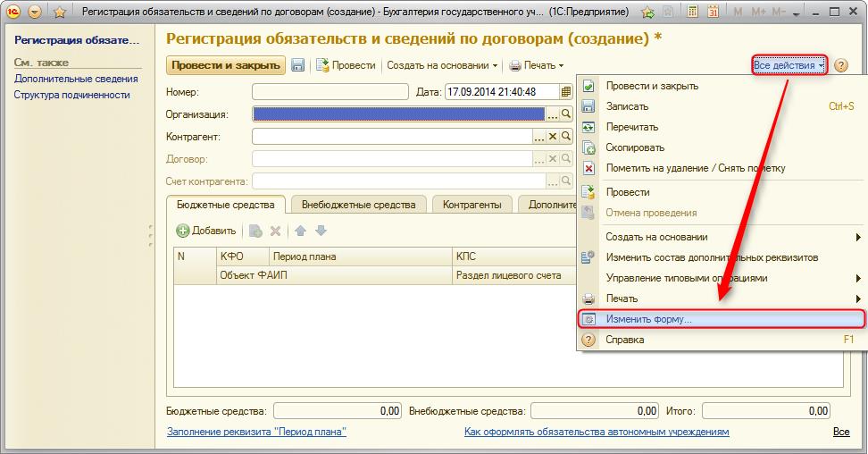The height and width of the screenshot is (454, 868).
Task: Click the 'Все' link at bottom right
Action: tap(841, 432)
